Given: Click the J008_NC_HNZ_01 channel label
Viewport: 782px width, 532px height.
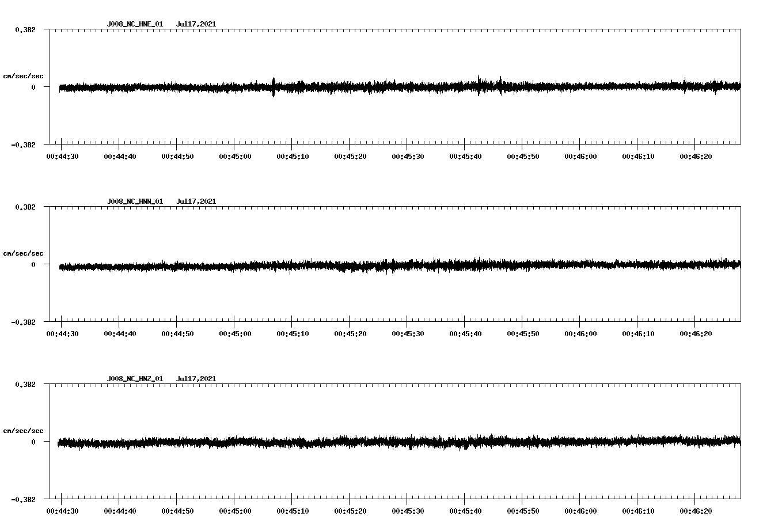Looking at the screenshot, I should point(135,378).
